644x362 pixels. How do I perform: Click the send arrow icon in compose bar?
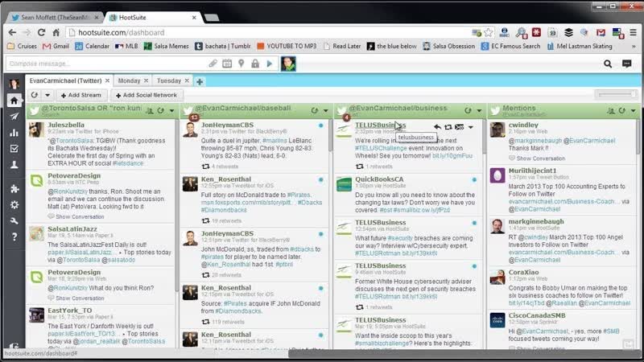270,64
